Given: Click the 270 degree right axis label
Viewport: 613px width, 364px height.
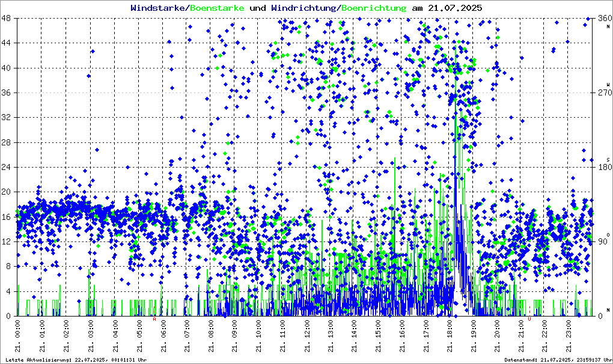Looking at the screenshot, I should coord(601,93).
